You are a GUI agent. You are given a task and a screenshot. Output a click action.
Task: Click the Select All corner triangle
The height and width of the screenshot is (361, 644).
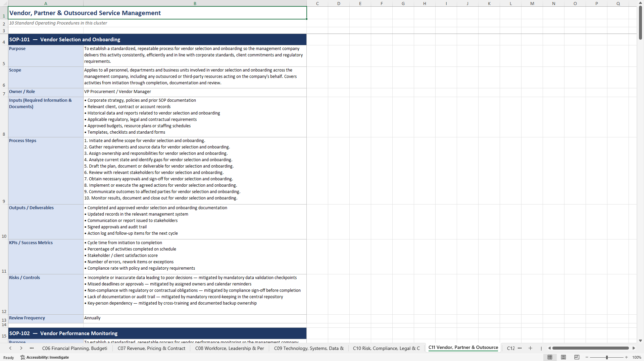tap(4, 3)
